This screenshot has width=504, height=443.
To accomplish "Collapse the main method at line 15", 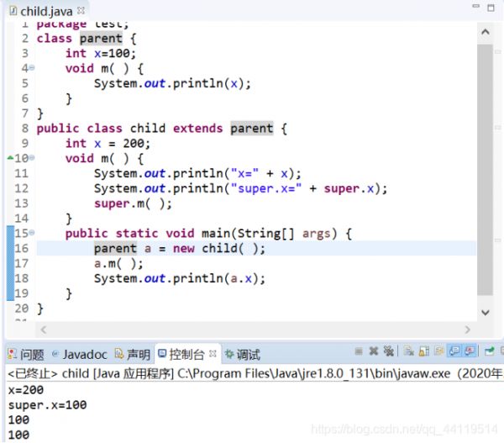I will point(32,233).
